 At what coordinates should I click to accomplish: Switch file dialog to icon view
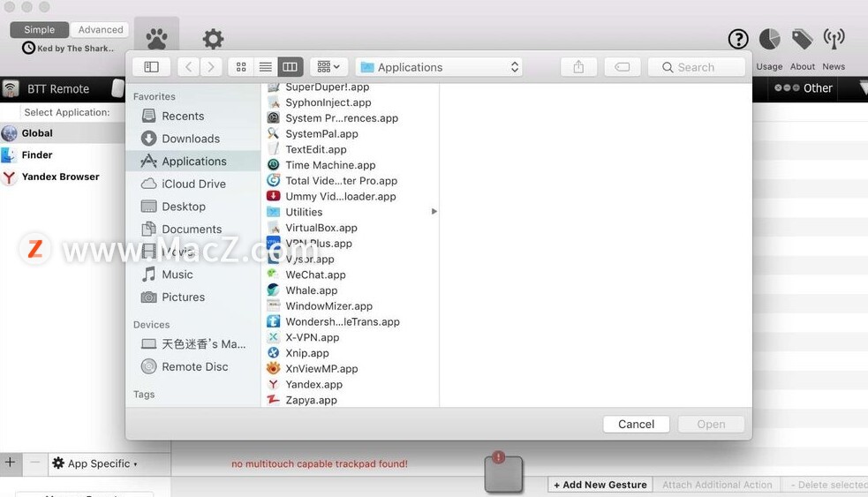(x=241, y=67)
